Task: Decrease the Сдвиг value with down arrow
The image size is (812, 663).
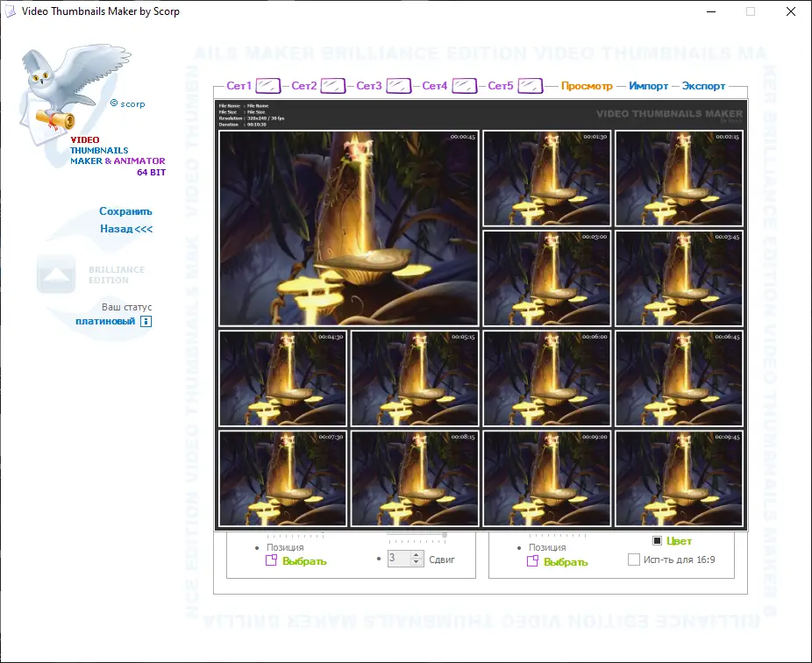Action: coord(416,562)
